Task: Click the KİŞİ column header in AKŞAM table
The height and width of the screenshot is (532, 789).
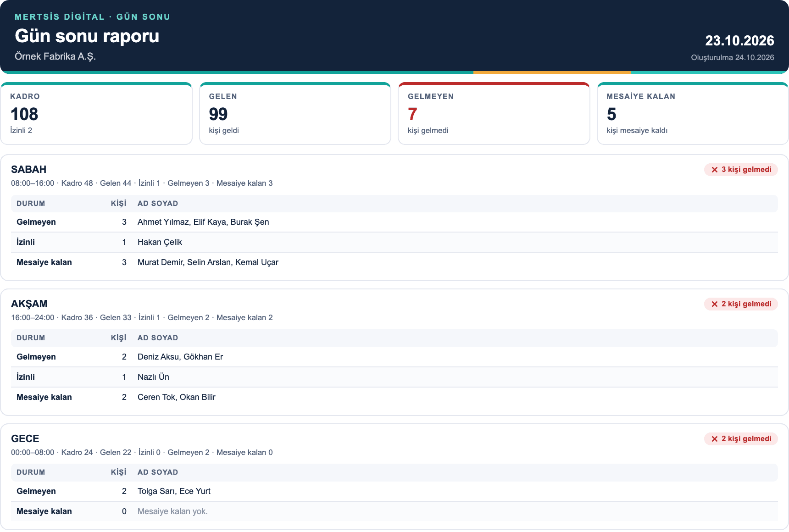Action: [118, 338]
